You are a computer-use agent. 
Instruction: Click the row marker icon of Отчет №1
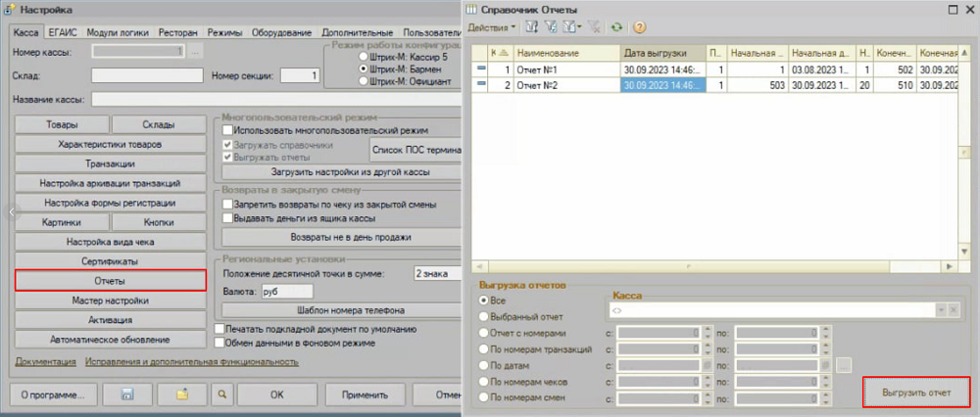(481, 69)
